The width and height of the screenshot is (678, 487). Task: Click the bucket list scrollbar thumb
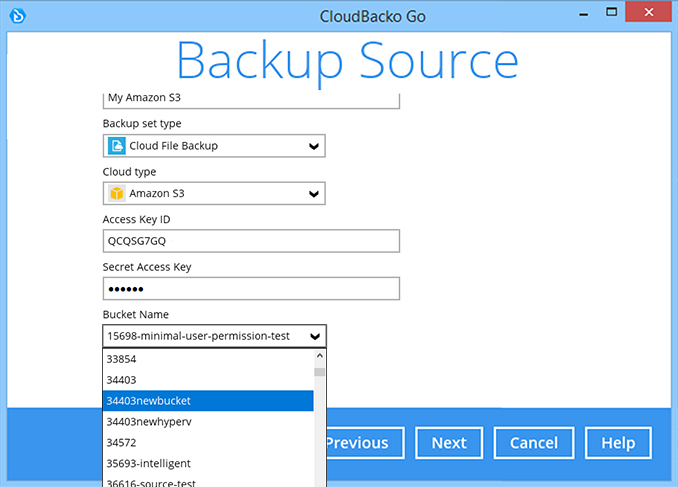320,372
